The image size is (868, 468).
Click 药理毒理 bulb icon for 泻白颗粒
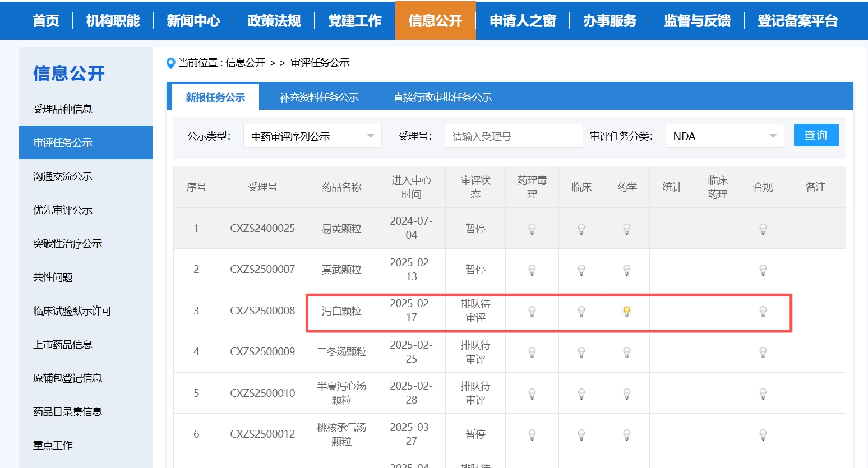click(532, 312)
